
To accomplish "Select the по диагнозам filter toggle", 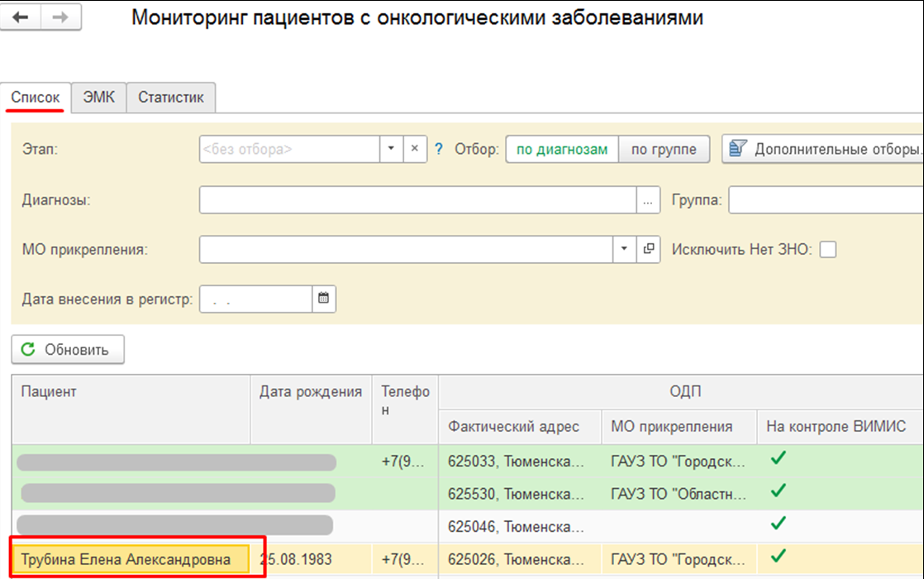I will (561, 150).
